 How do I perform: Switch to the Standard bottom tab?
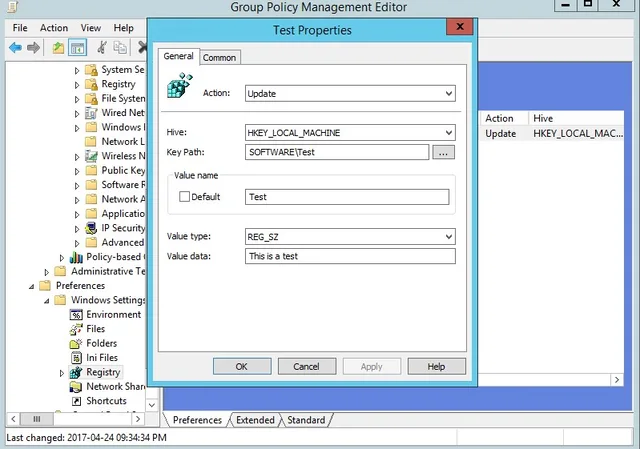coord(307,420)
